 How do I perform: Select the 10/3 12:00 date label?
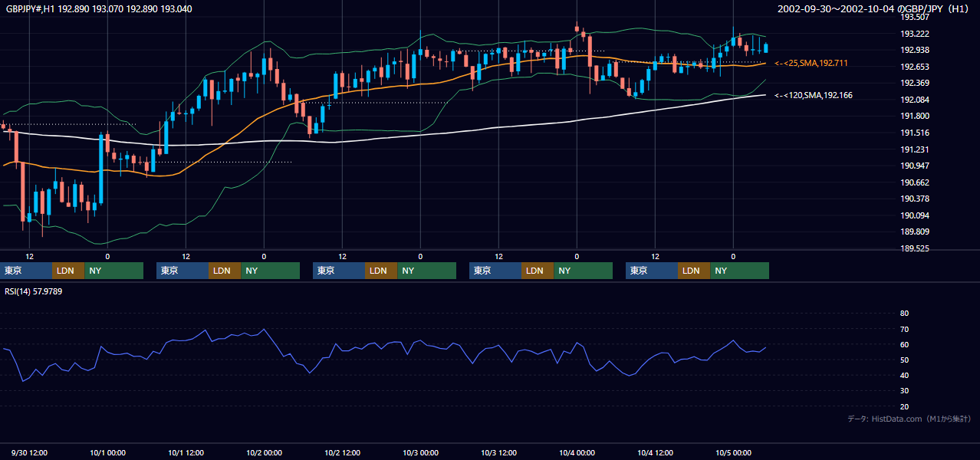tap(499, 453)
